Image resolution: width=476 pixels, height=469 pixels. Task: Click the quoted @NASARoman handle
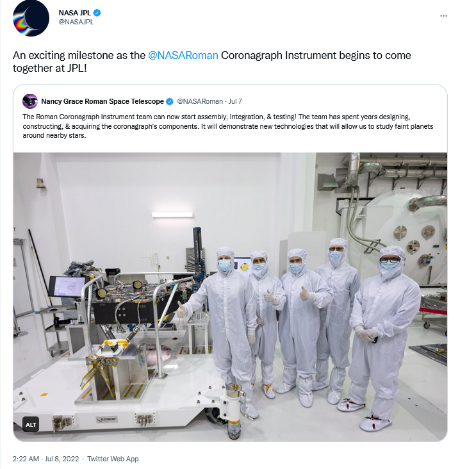(200, 101)
